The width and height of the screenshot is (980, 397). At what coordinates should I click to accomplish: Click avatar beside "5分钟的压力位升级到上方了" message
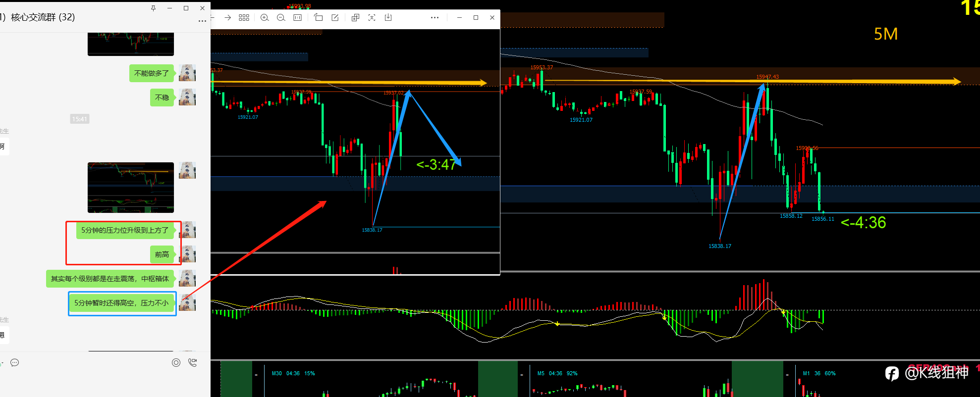[187, 230]
